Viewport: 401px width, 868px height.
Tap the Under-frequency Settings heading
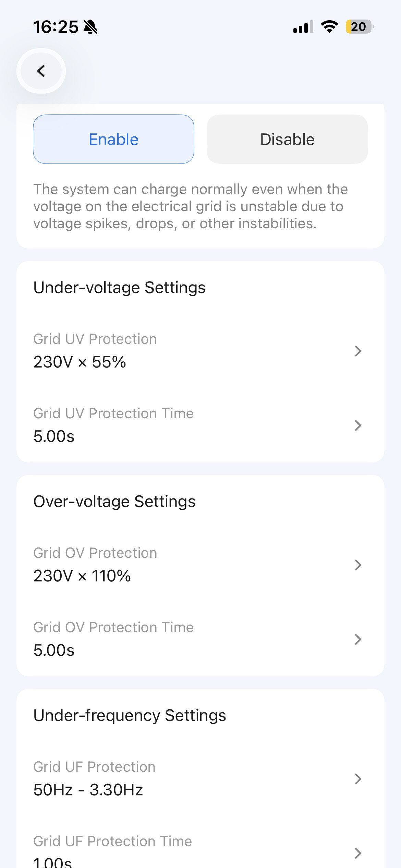(130, 715)
